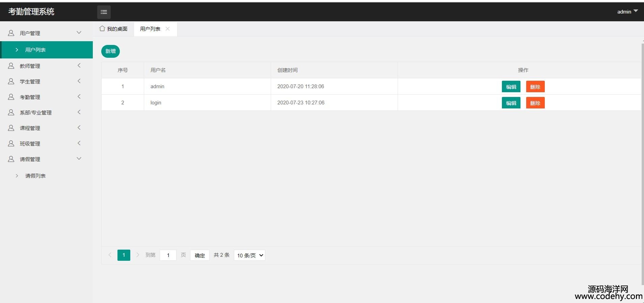Click the 共 2 条 total count text
Image resolution: width=644 pixels, height=303 pixels.
pyautogui.click(x=221, y=255)
